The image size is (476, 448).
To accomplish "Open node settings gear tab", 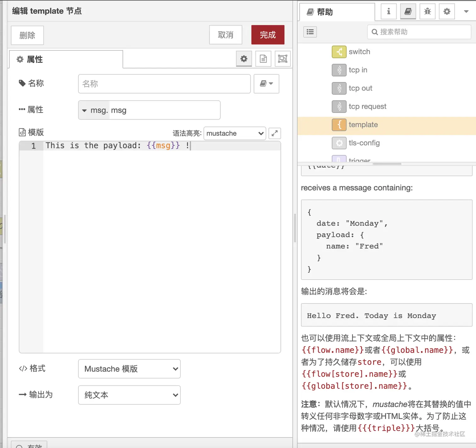I will [244, 59].
